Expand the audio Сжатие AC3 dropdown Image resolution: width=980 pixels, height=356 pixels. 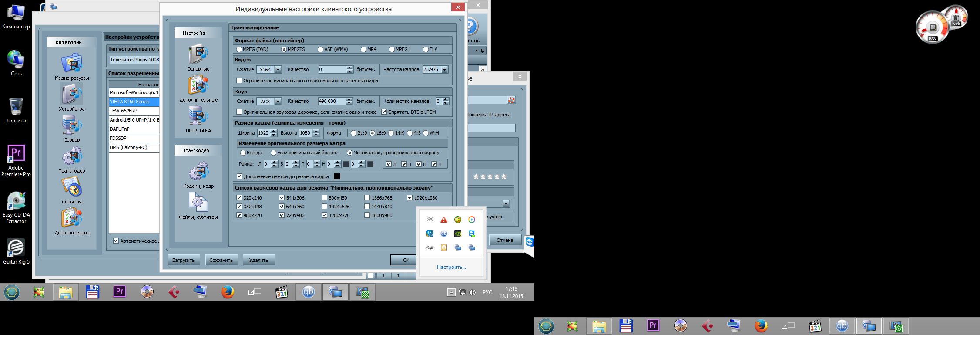(x=278, y=102)
